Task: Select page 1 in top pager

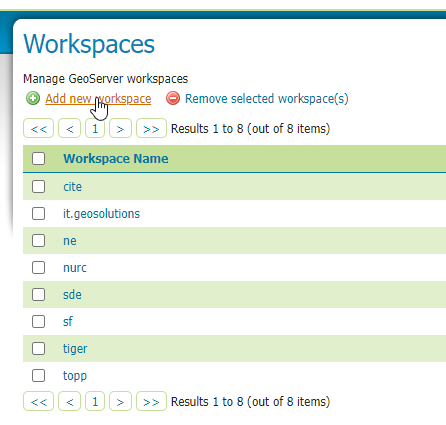Action: (x=95, y=128)
